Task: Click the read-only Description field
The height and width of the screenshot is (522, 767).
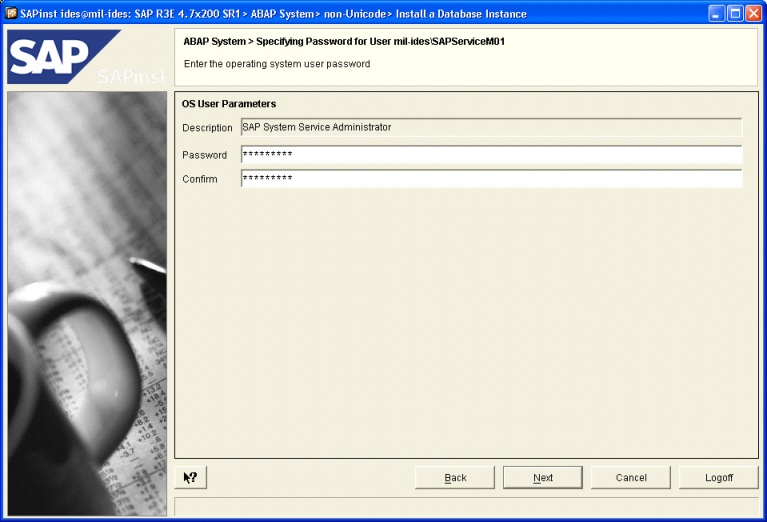Action: click(x=491, y=127)
